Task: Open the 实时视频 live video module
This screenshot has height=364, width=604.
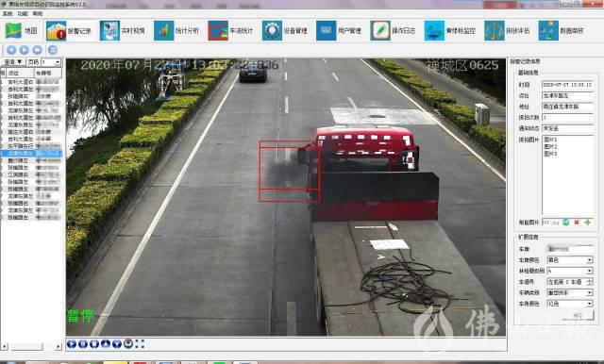Action: (122, 31)
